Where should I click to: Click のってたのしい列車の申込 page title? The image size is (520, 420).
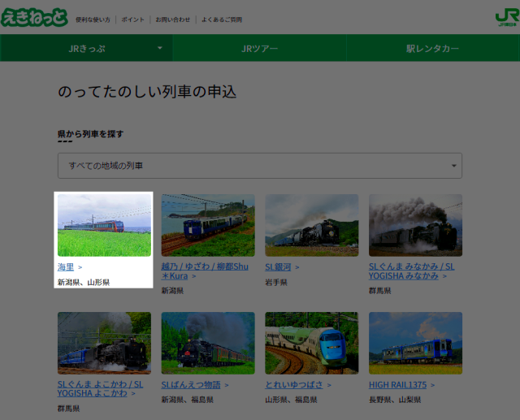click(147, 92)
